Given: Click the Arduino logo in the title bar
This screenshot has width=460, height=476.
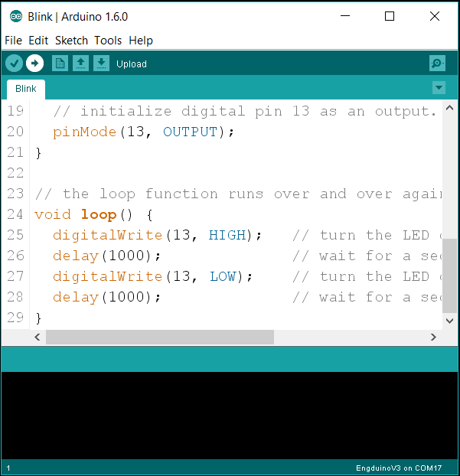Looking at the screenshot, I should [16, 16].
